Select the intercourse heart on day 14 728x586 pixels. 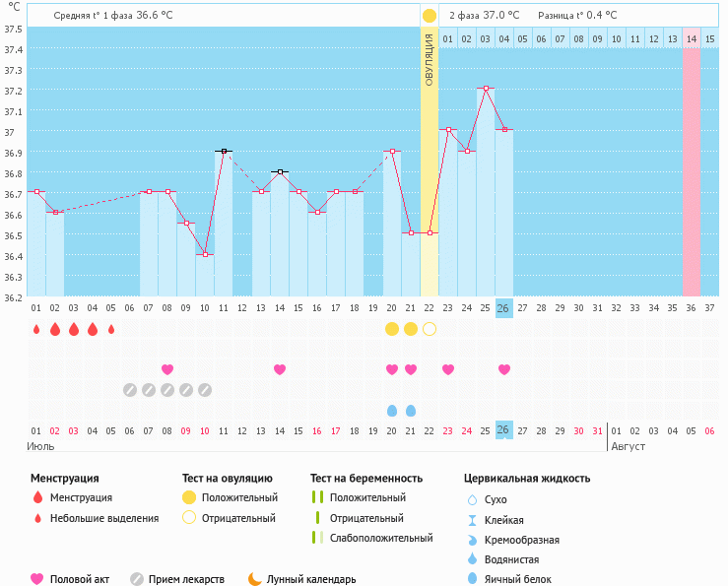pos(280,369)
